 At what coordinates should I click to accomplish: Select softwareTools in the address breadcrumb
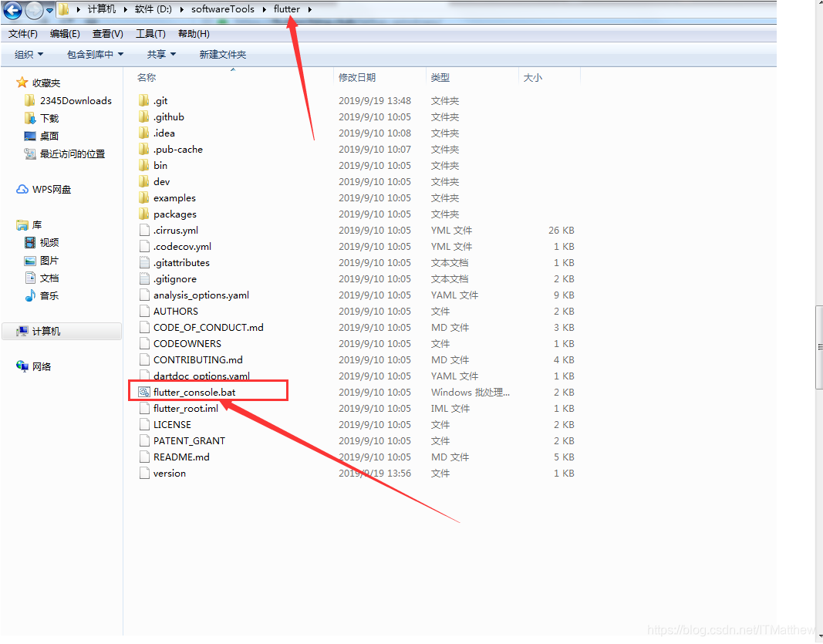click(x=223, y=9)
